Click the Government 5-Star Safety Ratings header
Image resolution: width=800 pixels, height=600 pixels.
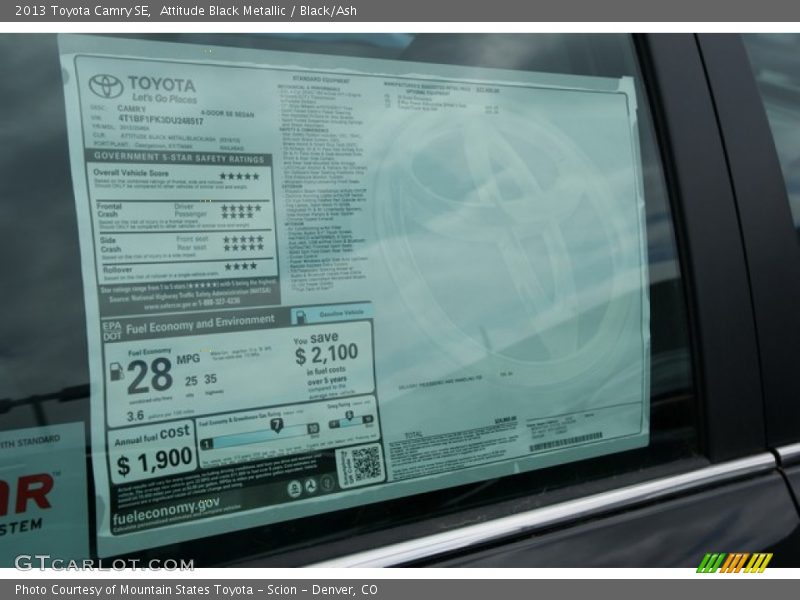point(179,158)
